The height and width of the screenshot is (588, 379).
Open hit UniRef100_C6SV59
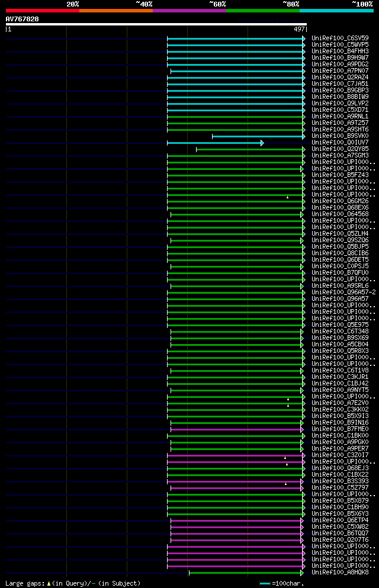pos(340,38)
